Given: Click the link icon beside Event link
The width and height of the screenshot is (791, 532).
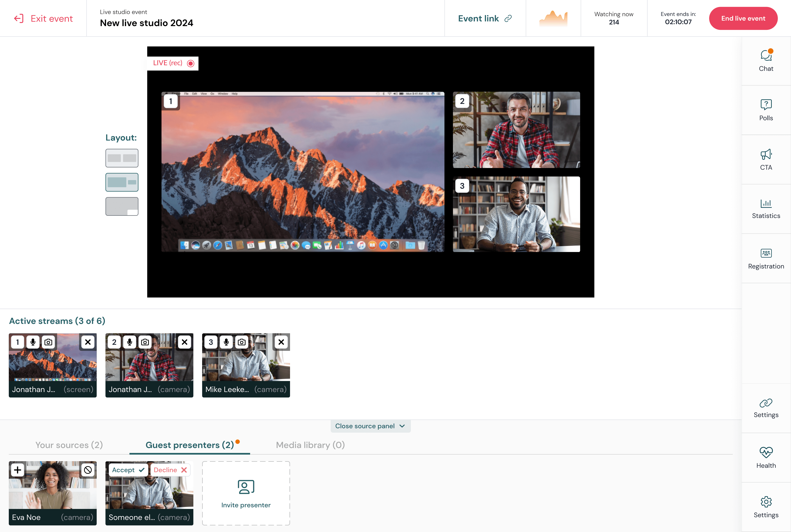Looking at the screenshot, I should coord(508,18).
